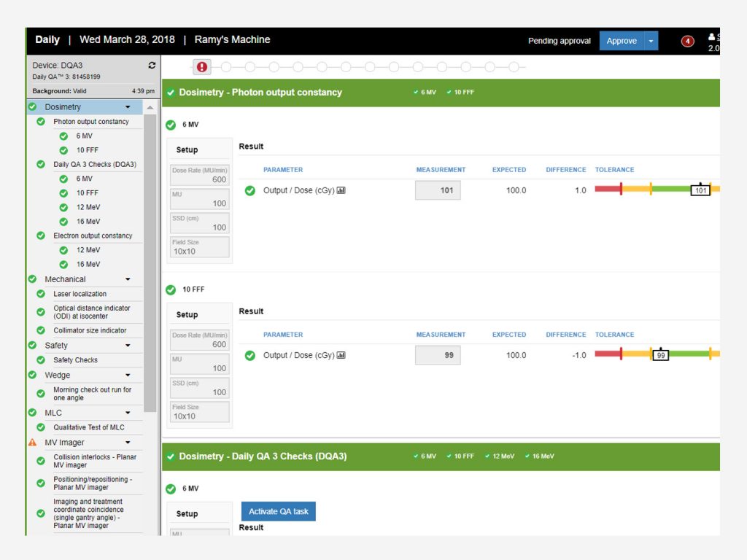This screenshot has height=560, width=747.
Task: Click the user profile icon in the top bar
Action: [712, 36]
